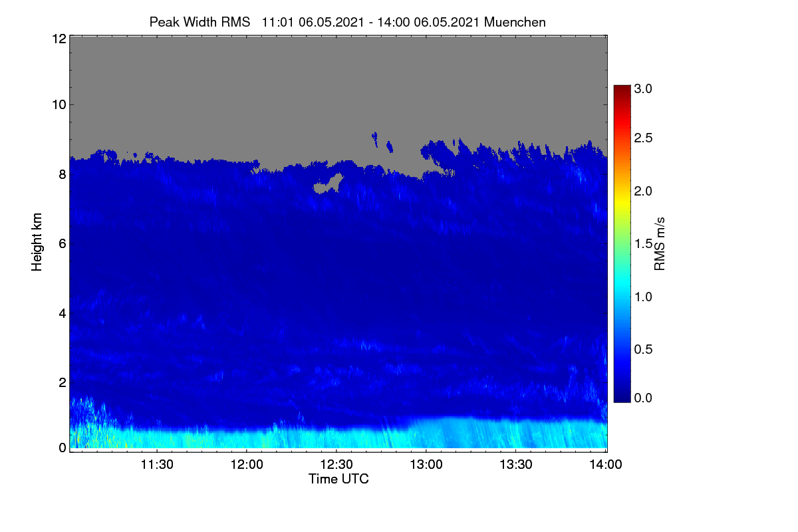Click the 11:30 time tick label
Image resolution: width=798 pixels, height=532 pixels.
(x=157, y=465)
